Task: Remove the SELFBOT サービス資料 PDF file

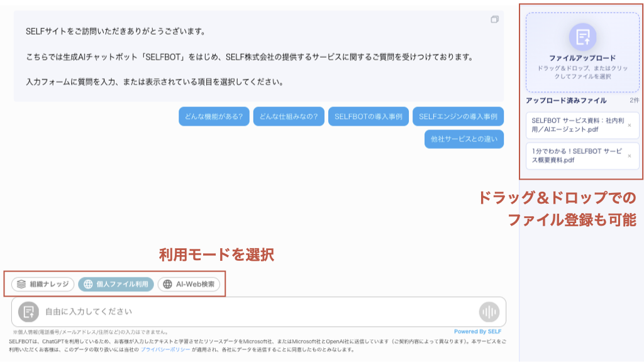Action: click(630, 125)
